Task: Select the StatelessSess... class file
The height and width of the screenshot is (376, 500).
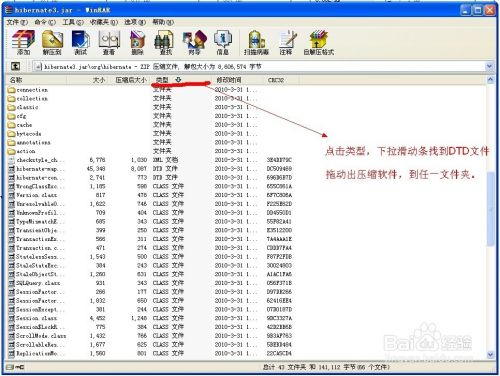Action: pyautogui.click(x=150, y=257)
